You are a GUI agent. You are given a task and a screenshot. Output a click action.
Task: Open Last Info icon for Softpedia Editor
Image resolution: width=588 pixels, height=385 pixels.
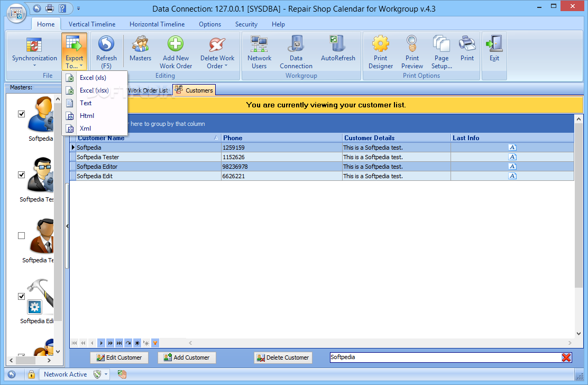(512, 167)
